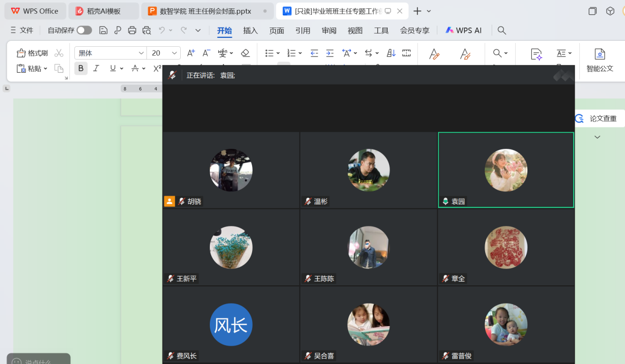Image resolution: width=625 pixels, height=364 pixels.
Task: Expand the bullet list dropdown arrow
Action: 278,53
